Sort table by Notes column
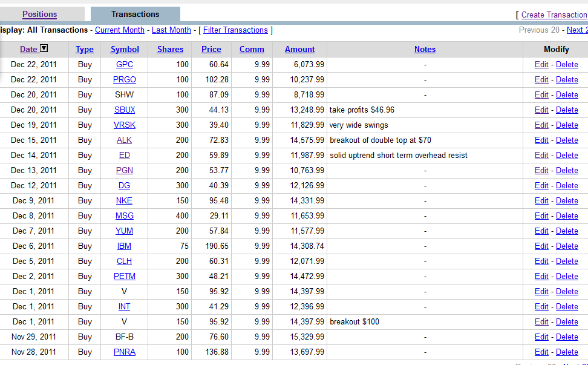588x365 pixels. (x=425, y=49)
